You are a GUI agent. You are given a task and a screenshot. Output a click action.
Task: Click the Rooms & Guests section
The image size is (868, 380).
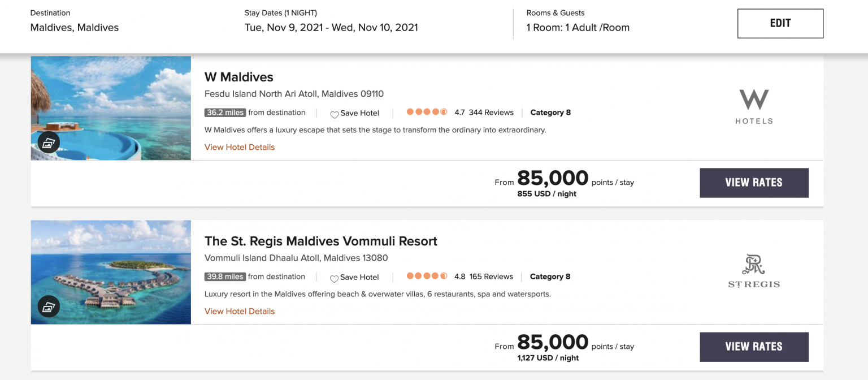coord(578,27)
